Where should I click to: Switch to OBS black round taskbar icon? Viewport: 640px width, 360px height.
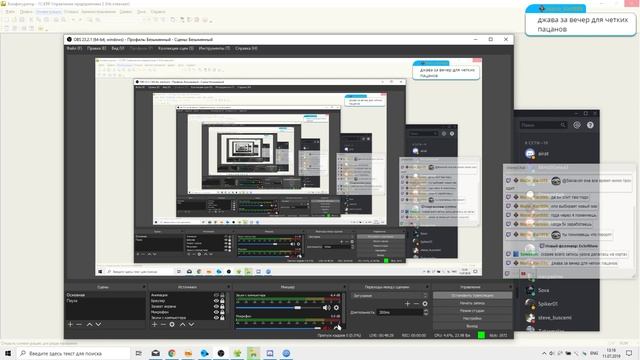(221, 353)
